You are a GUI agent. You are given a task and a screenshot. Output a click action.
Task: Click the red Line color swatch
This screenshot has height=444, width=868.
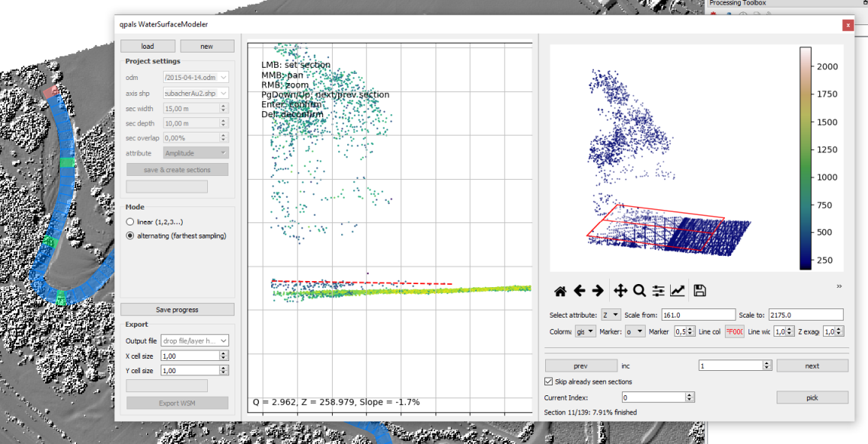(734, 331)
